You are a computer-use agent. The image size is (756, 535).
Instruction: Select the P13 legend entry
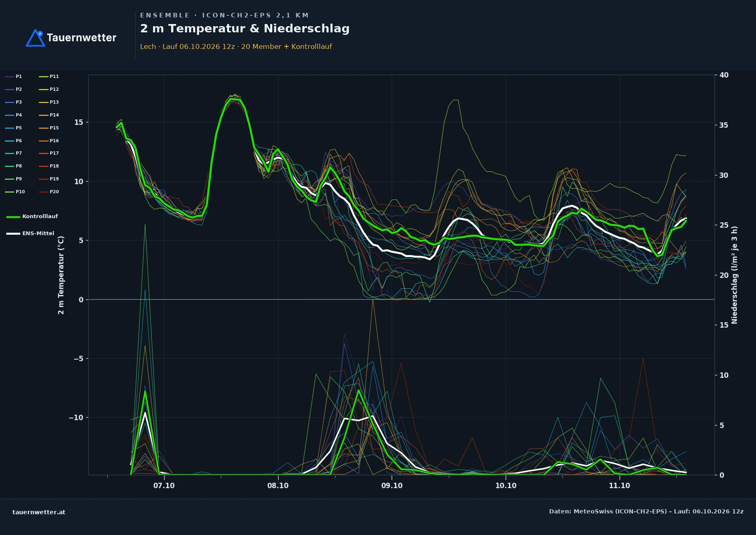[49, 102]
